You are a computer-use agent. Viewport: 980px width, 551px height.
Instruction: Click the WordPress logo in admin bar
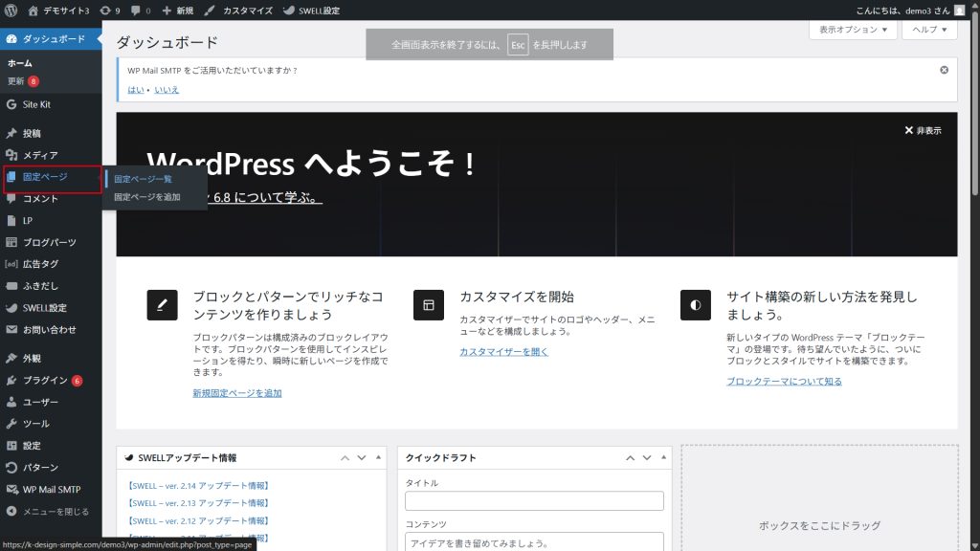[11, 11]
